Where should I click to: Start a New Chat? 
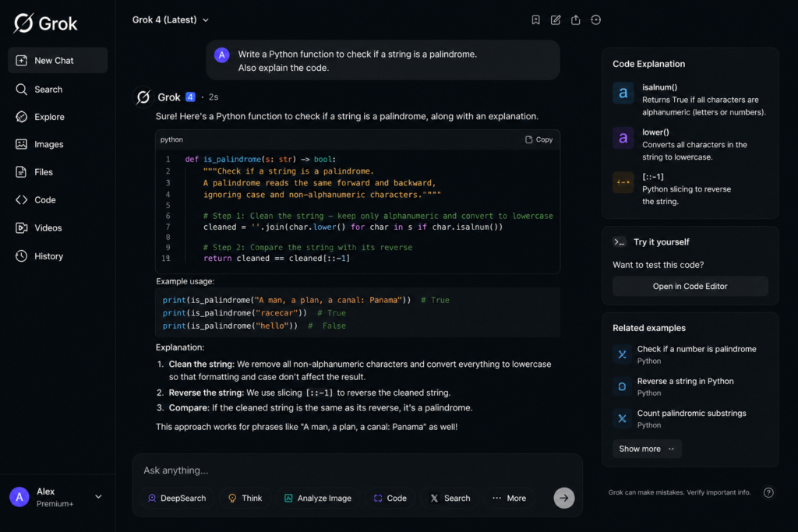pyautogui.click(x=58, y=61)
